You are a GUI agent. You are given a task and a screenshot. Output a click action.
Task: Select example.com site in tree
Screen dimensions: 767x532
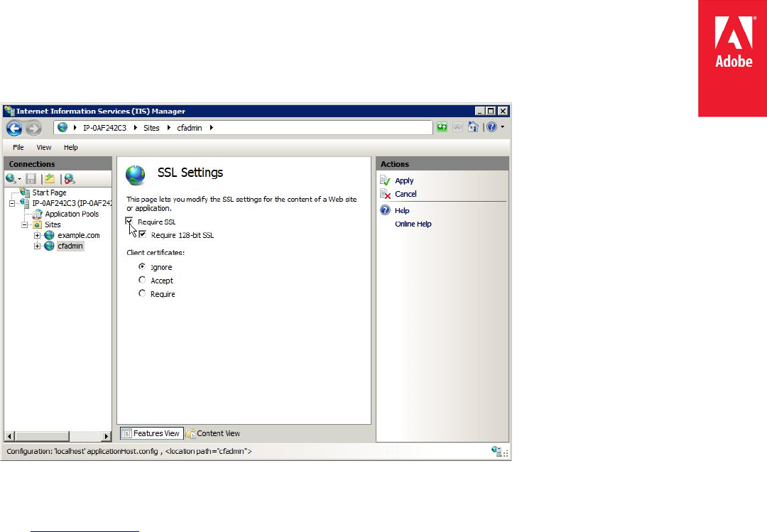79,235
